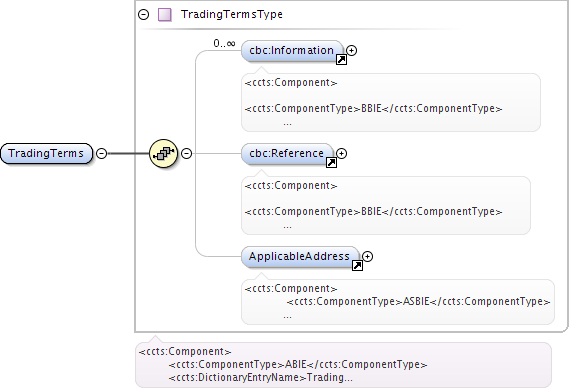
Task: Collapse the TradingTermsType container
Action: coord(144,15)
